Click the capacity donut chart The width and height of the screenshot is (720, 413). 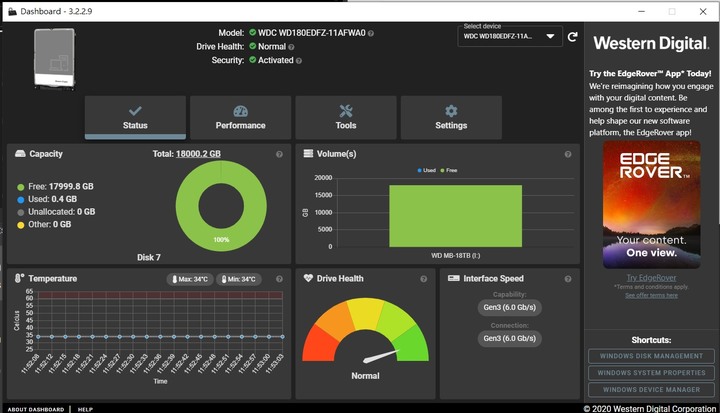[x=221, y=205]
